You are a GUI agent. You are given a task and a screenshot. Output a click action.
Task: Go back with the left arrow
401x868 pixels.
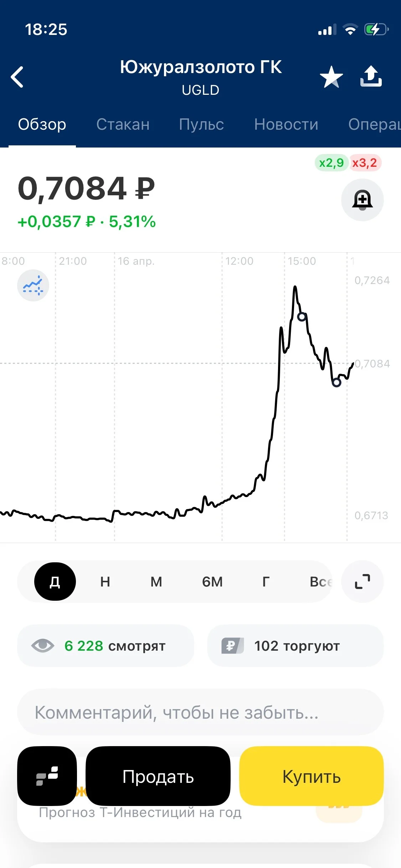coord(17,77)
